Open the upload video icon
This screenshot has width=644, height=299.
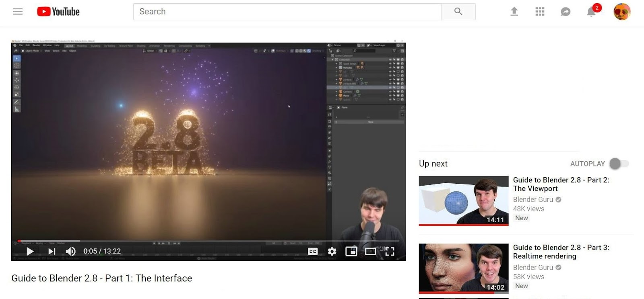(514, 12)
